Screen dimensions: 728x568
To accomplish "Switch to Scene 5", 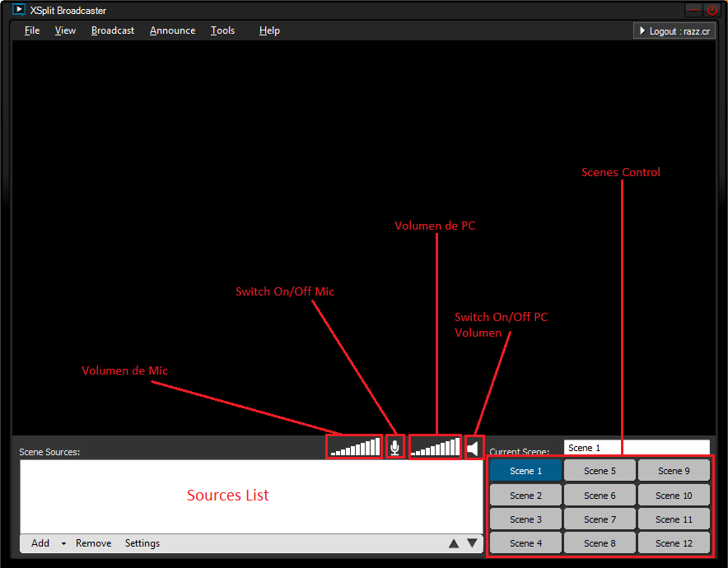I will pyautogui.click(x=600, y=471).
